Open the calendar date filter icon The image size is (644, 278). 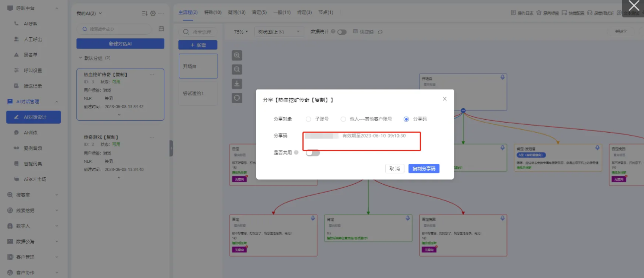[161, 29]
